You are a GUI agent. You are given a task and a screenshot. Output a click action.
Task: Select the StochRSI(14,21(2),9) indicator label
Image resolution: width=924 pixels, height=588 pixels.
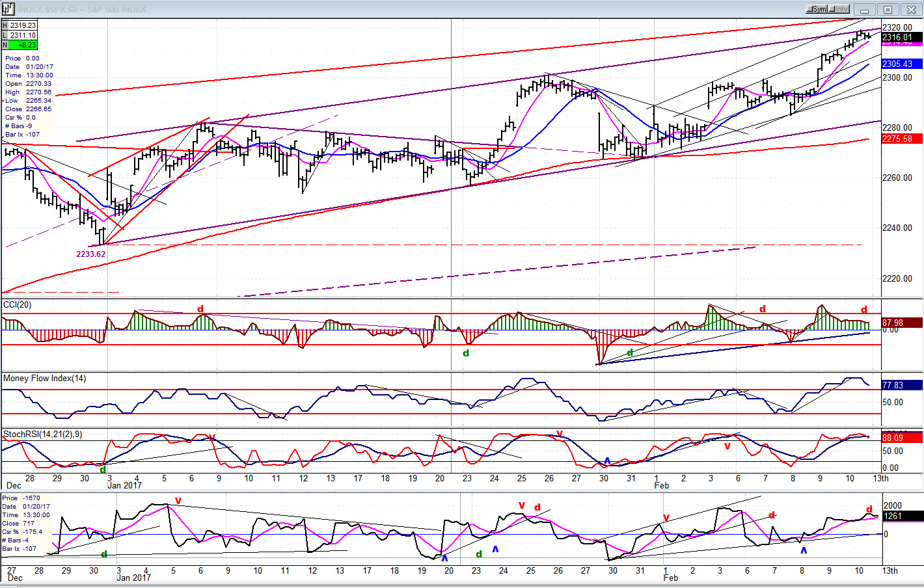click(x=42, y=434)
